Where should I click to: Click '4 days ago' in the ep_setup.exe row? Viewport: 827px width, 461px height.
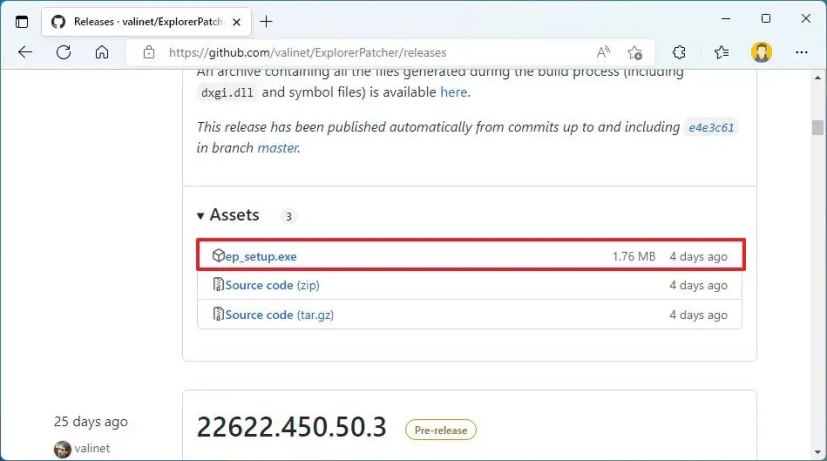698,257
